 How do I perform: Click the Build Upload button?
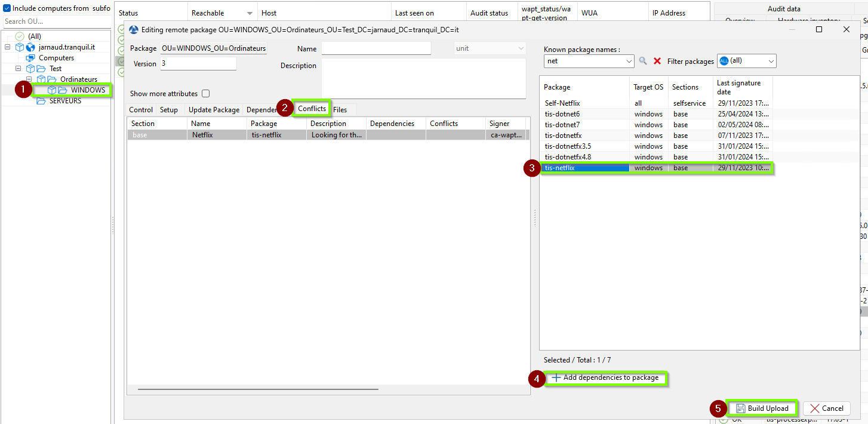pos(762,408)
